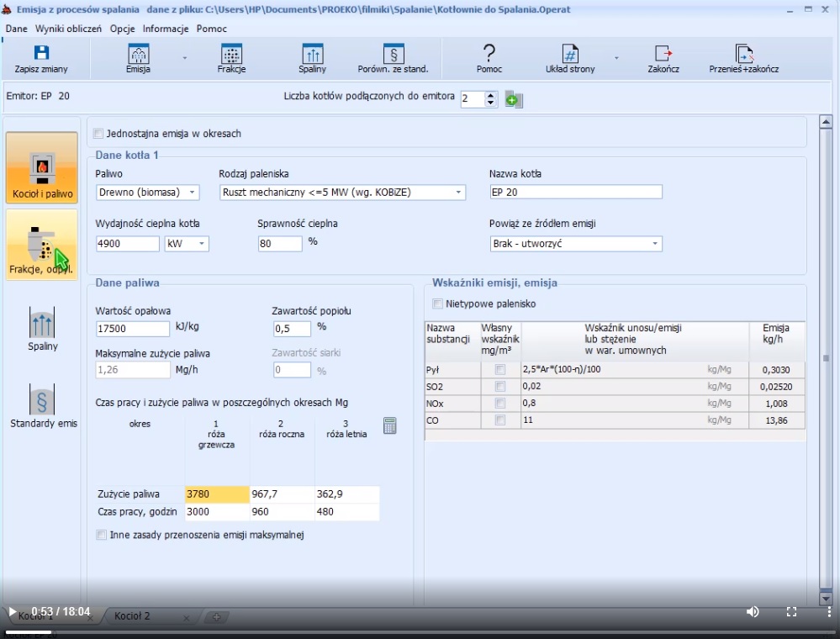
Task: Click the NOx indicator value 0,8
Action: (x=634, y=403)
